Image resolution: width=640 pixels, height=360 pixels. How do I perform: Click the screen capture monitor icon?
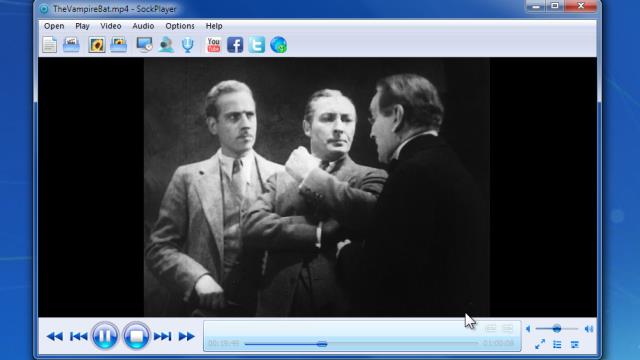(144, 44)
